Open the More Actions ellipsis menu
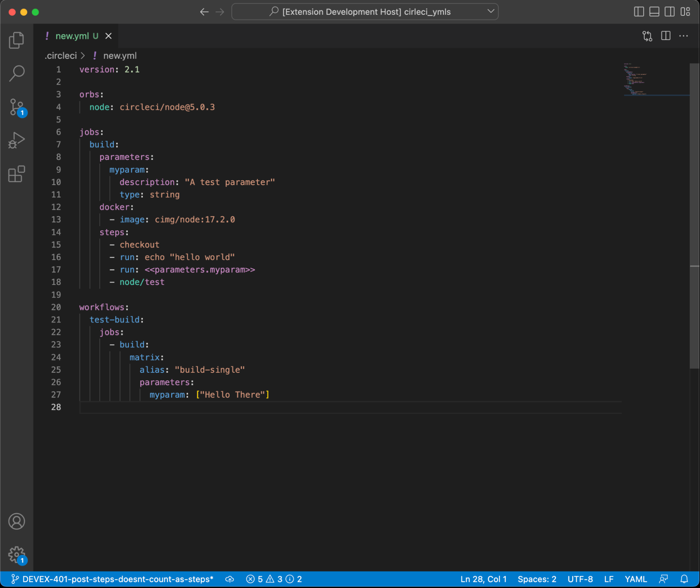Viewport: 700px width, 588px height. [684, 35]
